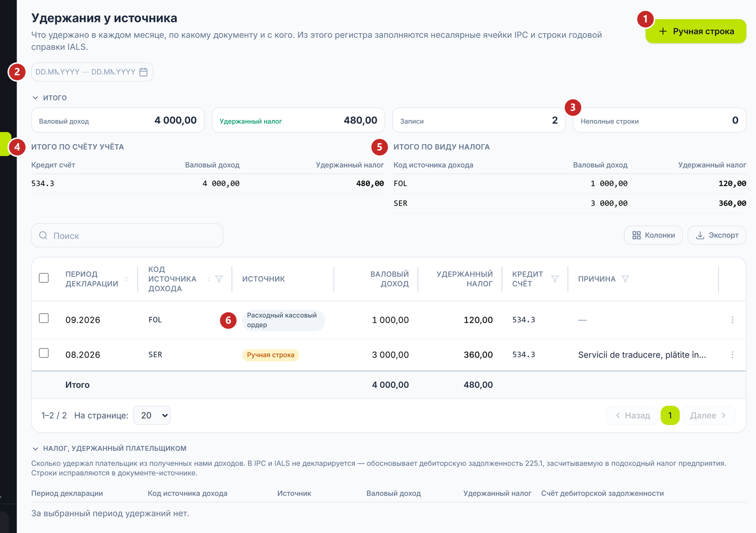
Task: Open the three-dot menu for row 09.2026
Action: (732, 320)
